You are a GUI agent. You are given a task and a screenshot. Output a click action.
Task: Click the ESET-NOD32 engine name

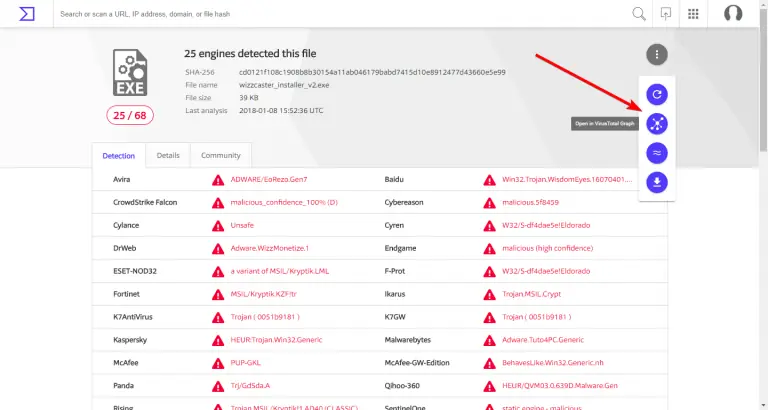point(135,271)
